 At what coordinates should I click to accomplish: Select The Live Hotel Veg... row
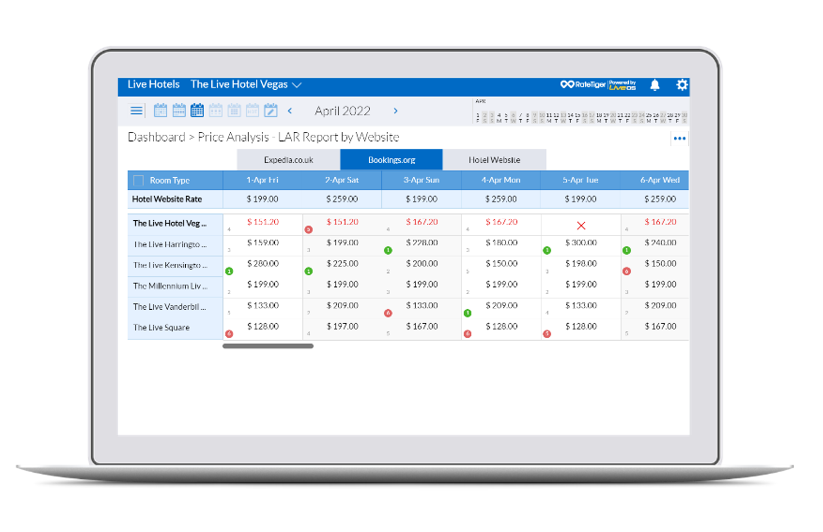[x=175, y=224]
